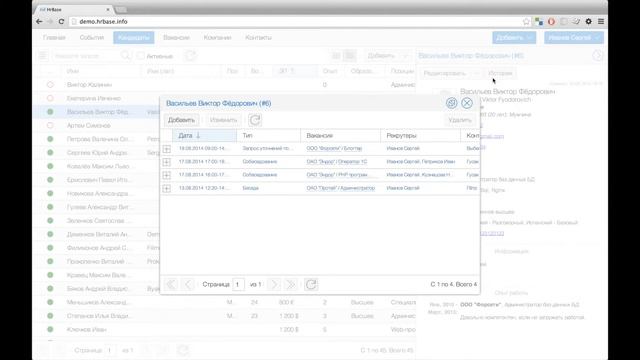The height and width of the screenshot is (360, 640).
Task: Click the bookmark star icon
Action: [526, 22]
